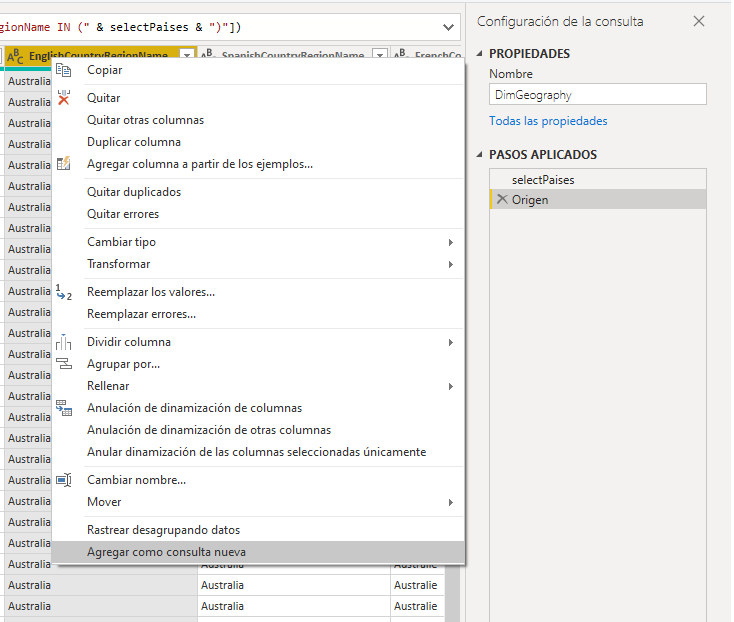
Task: Choose Quitar errores
Action: pyautogui.click(x=258, y=214)
